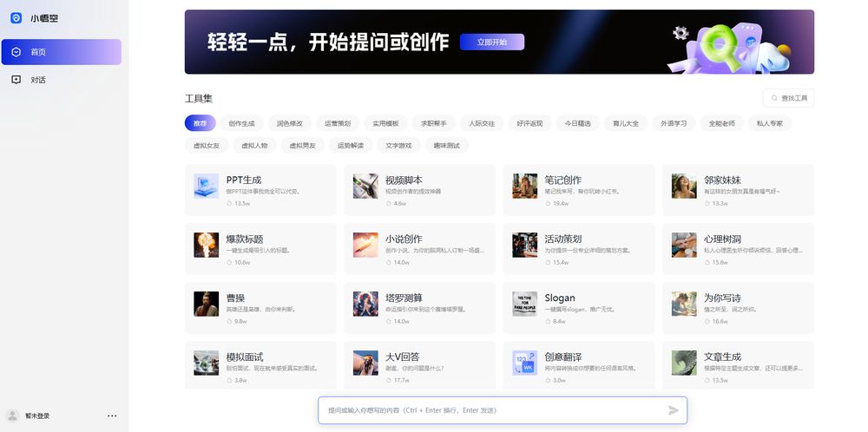Select the 今日精选 category tab
Screen dimensions: 868x432
point(577,123)
